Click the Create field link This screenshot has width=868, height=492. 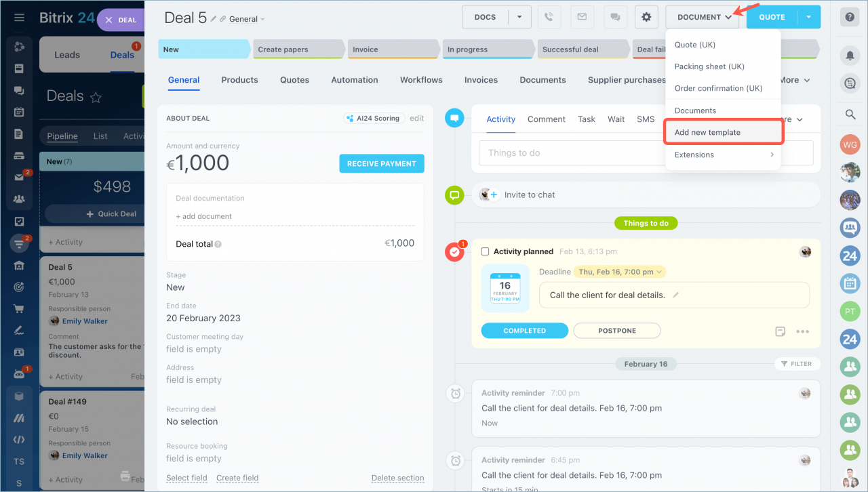(237, 478)
